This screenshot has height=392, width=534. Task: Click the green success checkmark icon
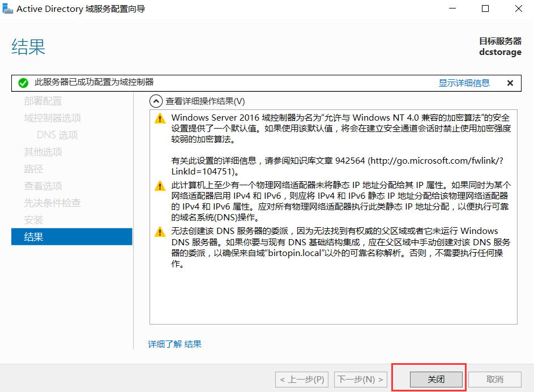coord(23,83)
